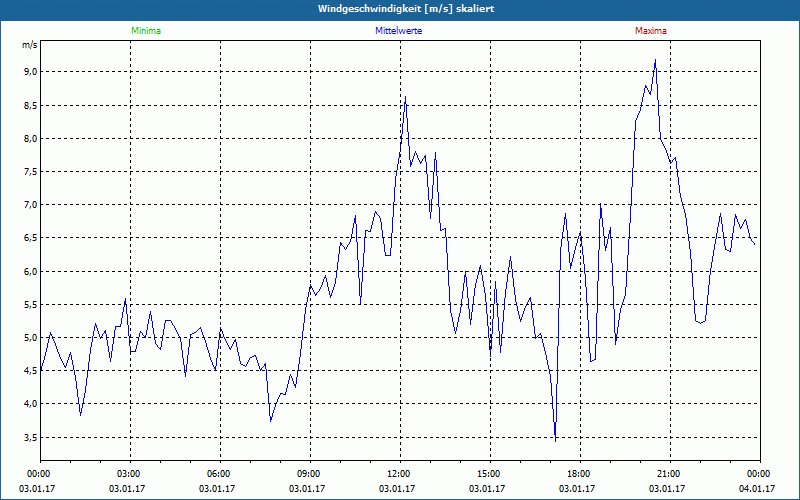Click the 15:00 time axis label
Viewport: 800px width, 500px height.
[x=490, y=474]
